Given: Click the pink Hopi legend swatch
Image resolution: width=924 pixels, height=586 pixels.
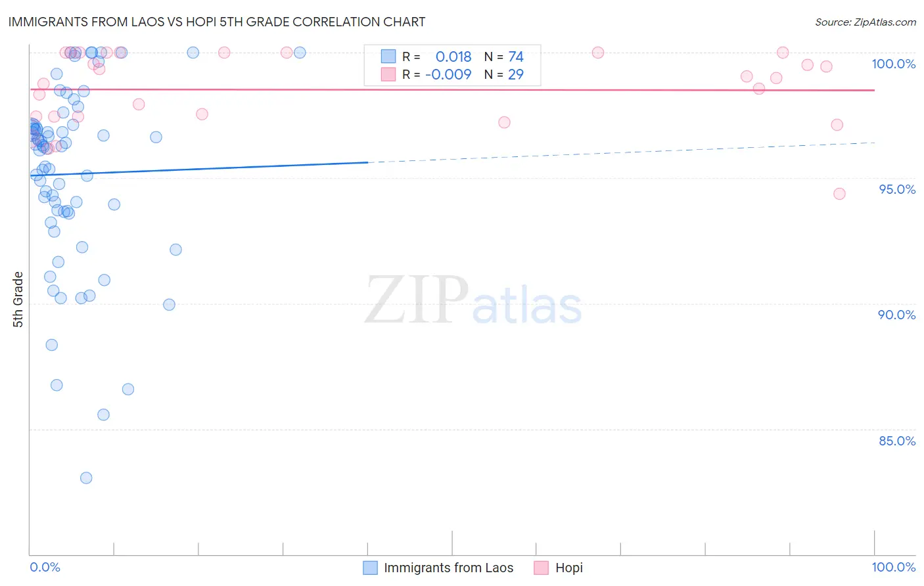Looking at the screenshot, I should pos(542,568).
